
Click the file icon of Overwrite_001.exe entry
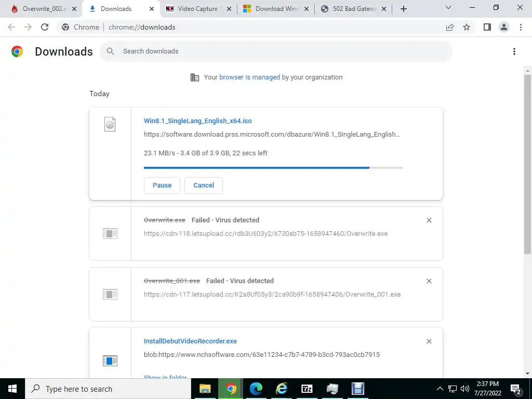(x=110, y=294)
